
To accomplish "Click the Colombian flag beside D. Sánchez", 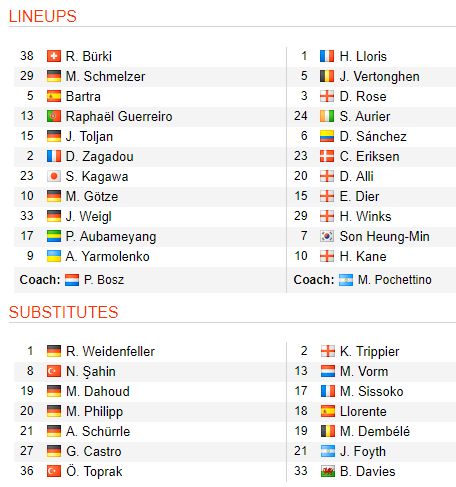I will point(327,136).
